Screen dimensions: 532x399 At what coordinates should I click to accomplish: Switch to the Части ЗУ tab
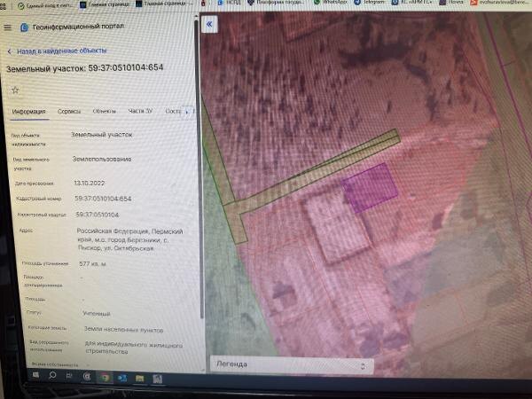click(x=140, y=111)
